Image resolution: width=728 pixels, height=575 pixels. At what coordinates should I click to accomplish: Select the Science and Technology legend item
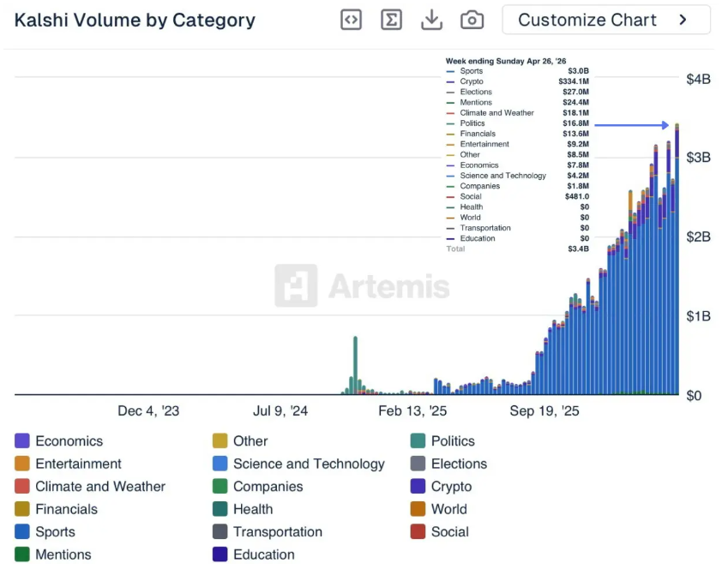point(308,464)
